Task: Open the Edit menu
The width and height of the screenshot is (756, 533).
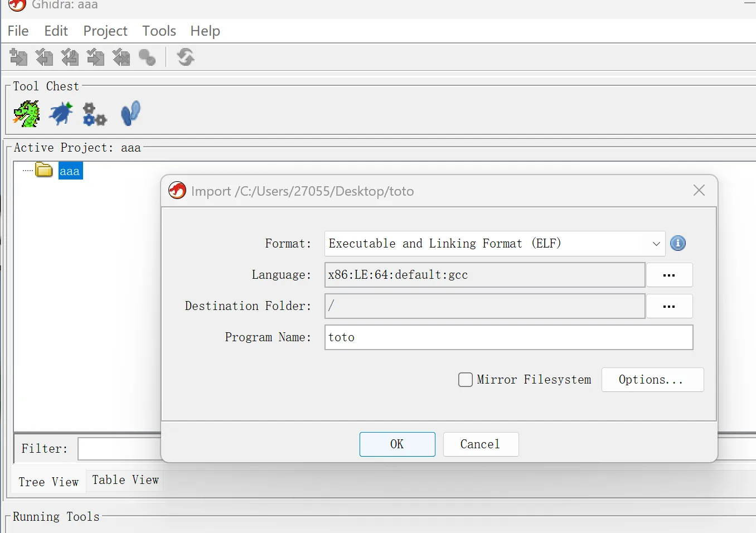Action: point(56,31)
